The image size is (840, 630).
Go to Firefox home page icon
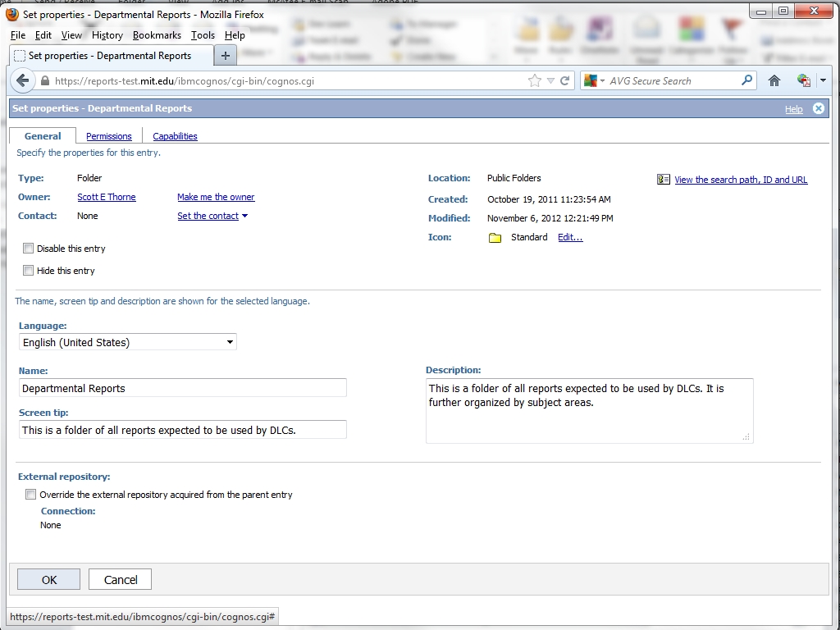[x=774, y=80]
